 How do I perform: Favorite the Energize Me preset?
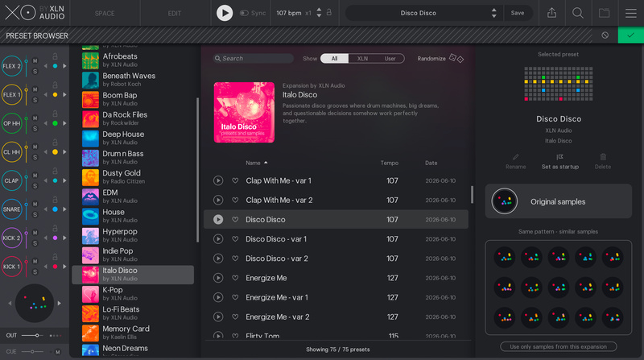click(235, 278)
